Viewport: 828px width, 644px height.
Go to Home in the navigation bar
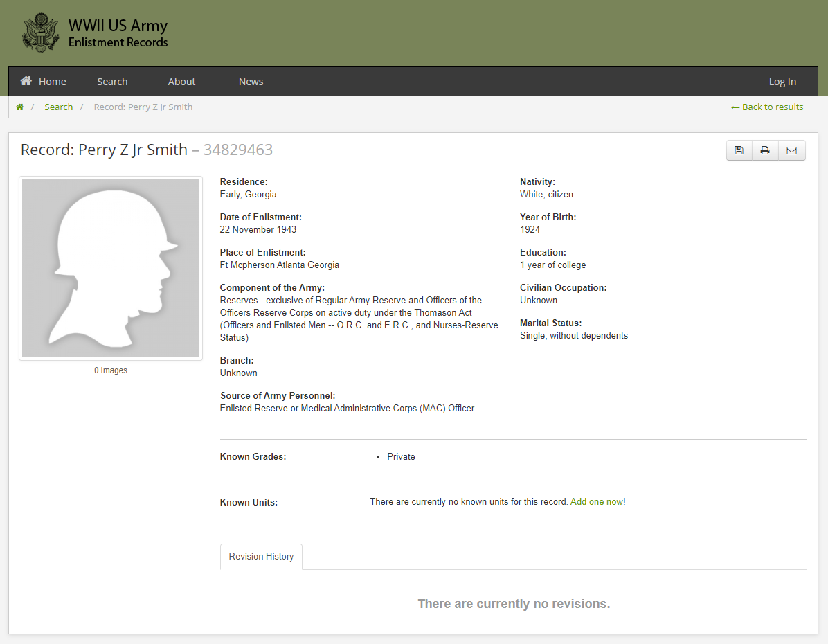click(44, 82)
